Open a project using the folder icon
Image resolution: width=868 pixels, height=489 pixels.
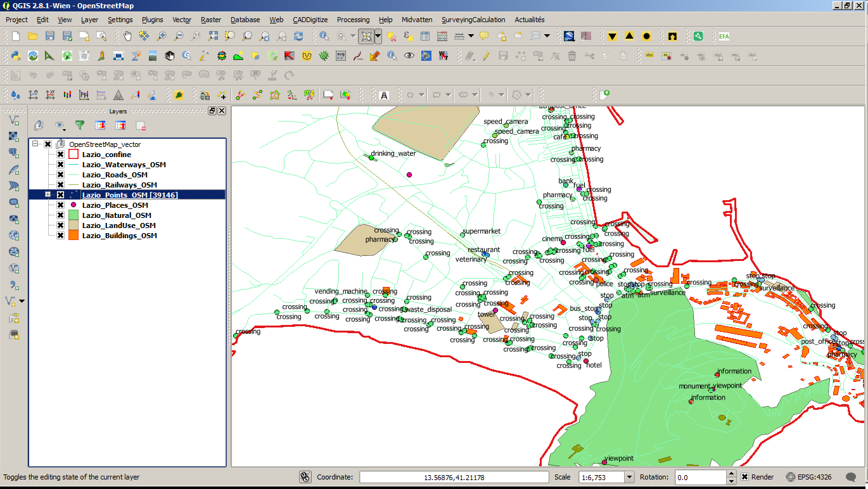click(33, 36)
